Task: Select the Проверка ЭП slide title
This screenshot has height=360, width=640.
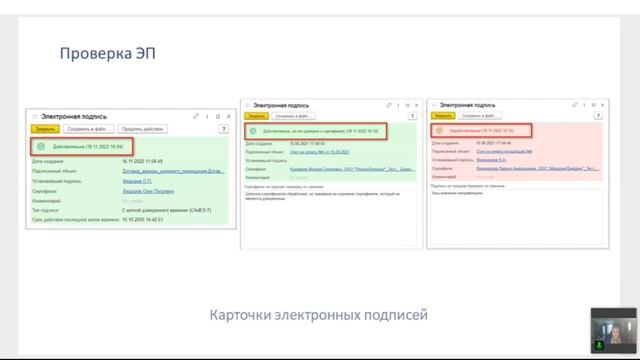Action: pos(108,53)
